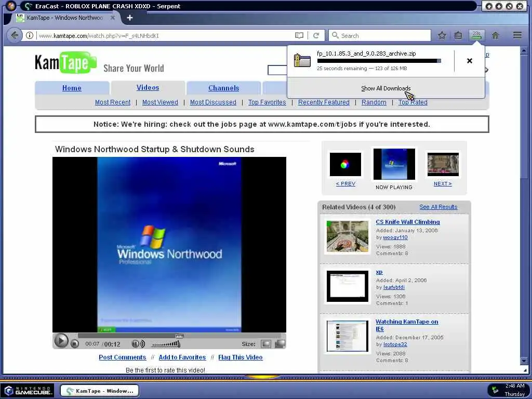The width and height of the screenshot is (532, 399).
Task: Click Add to Favorites link
Action: 182,357
